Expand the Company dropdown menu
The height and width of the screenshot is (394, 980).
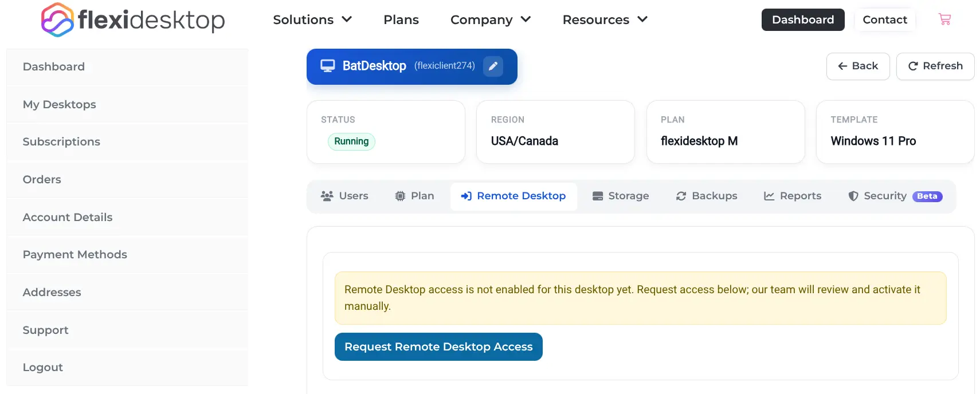coord(491,19)
